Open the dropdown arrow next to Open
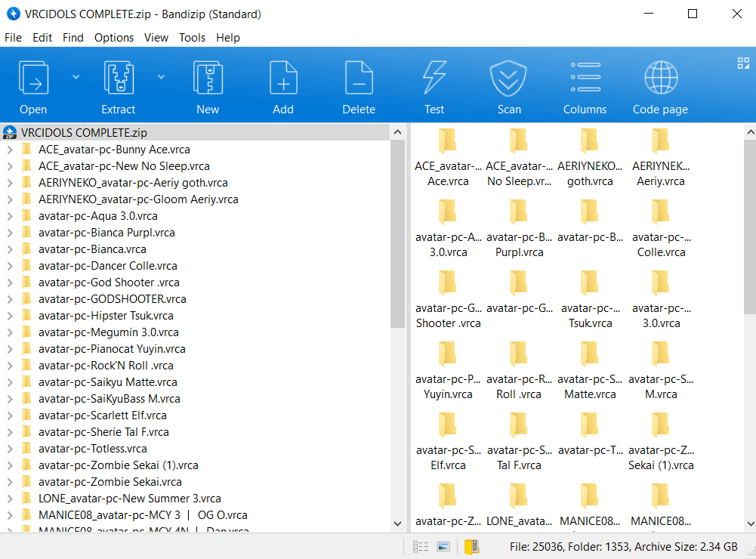This screenshot has width=756, height=559. 76,77
